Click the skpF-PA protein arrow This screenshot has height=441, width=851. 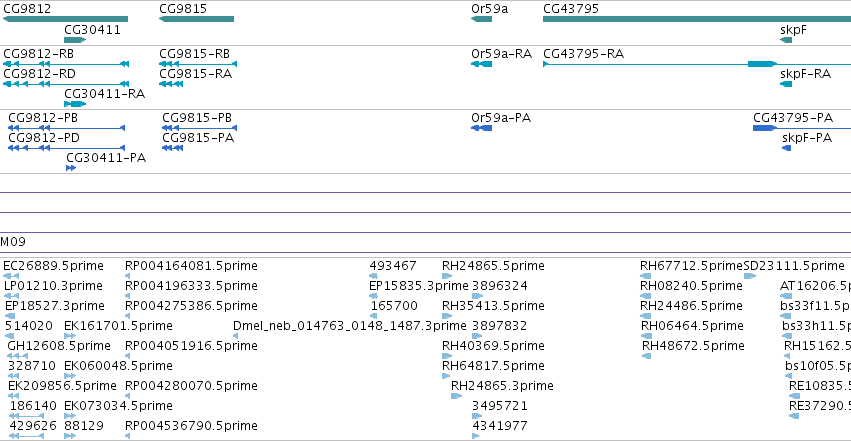click(786, 148)
